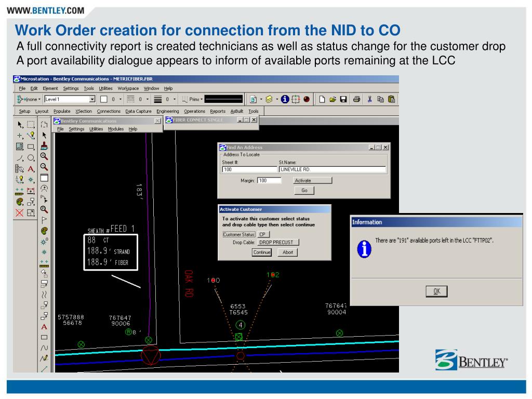Screen dimensions: 532x399
Task: Open the Engineering menu
Action: tap(167, 111)
